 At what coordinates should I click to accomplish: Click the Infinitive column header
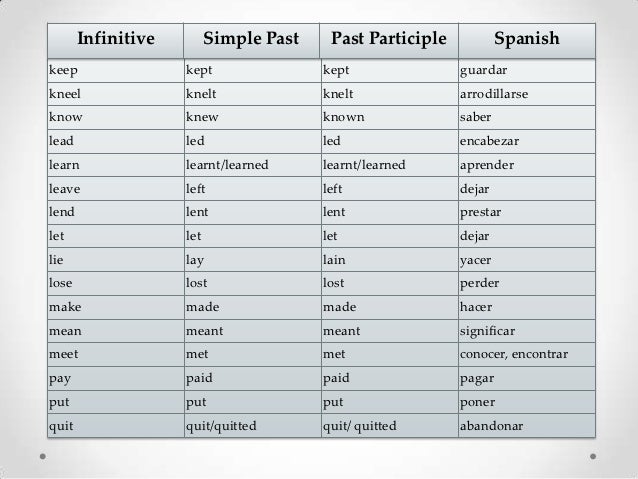pyautogui.click(x=116, y=41)
